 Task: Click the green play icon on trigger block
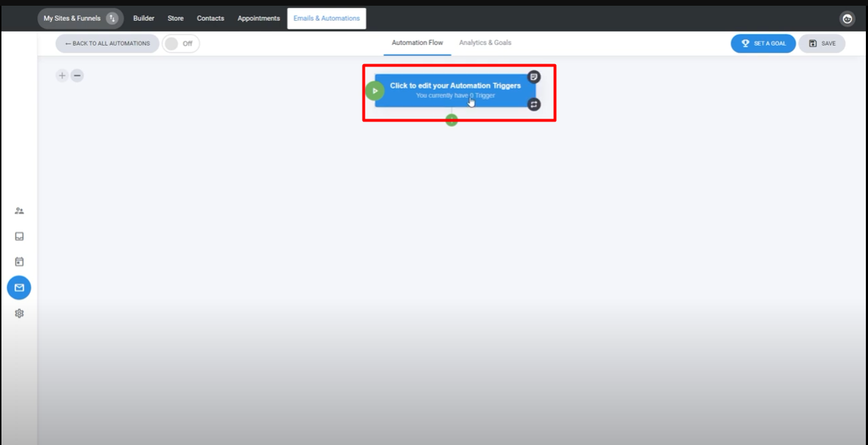[375, 91]
